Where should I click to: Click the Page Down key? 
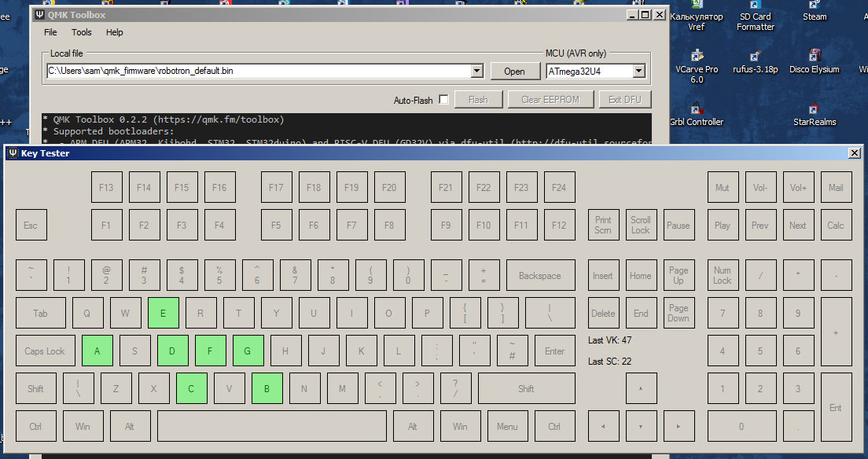click(679, 313)
